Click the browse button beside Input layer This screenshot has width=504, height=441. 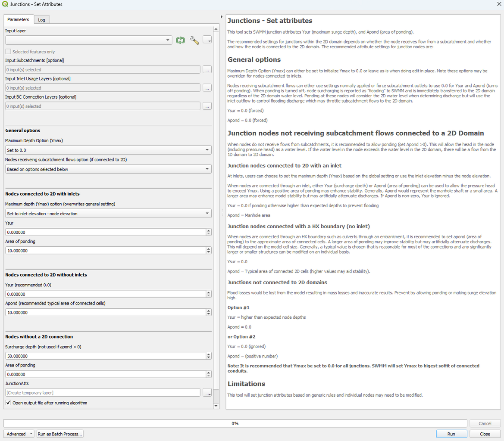[207, 40]
